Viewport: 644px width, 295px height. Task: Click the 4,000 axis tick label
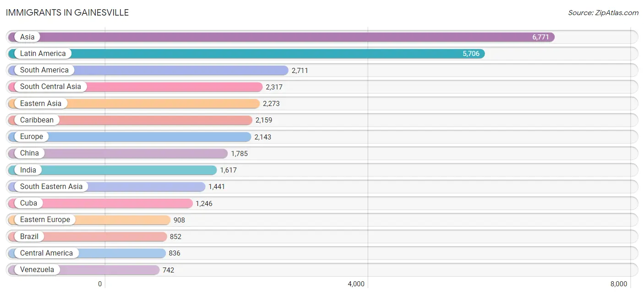tap(356, 284)
